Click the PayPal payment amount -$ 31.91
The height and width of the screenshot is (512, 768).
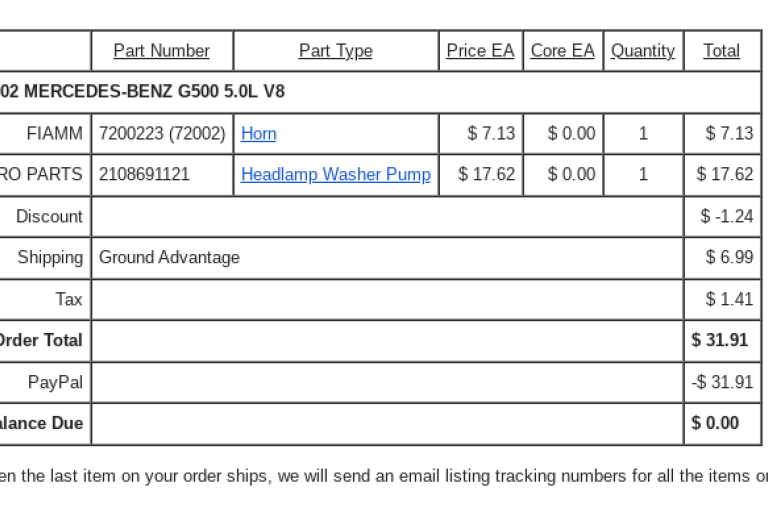[722, 382]
